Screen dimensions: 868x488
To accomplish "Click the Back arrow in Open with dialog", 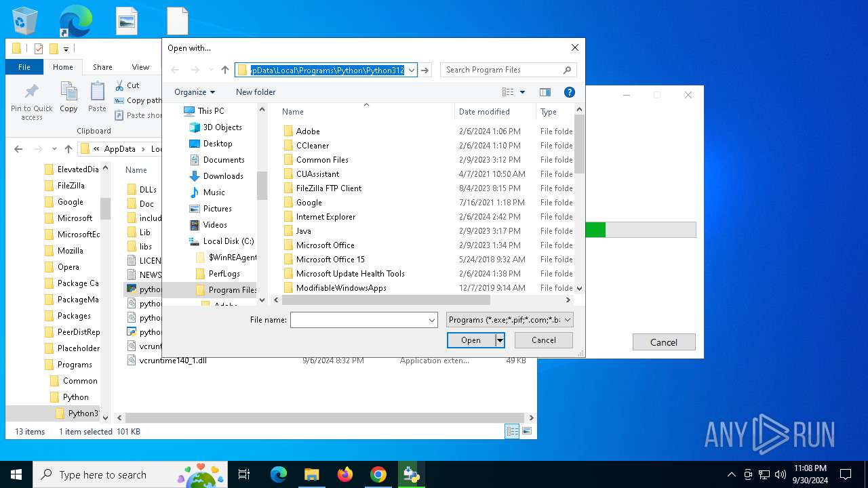I will click(x=175, y=70).
